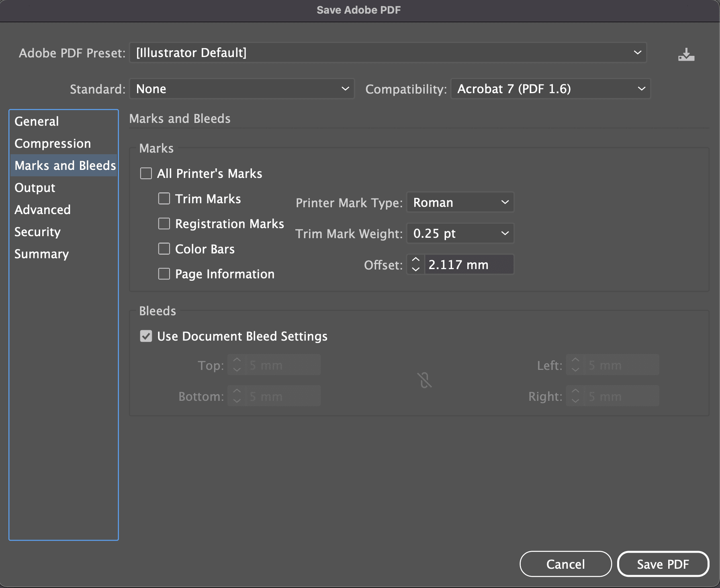
Task: Click the Save PDF button
Action: pyautogui.click(x=663, y=564)
